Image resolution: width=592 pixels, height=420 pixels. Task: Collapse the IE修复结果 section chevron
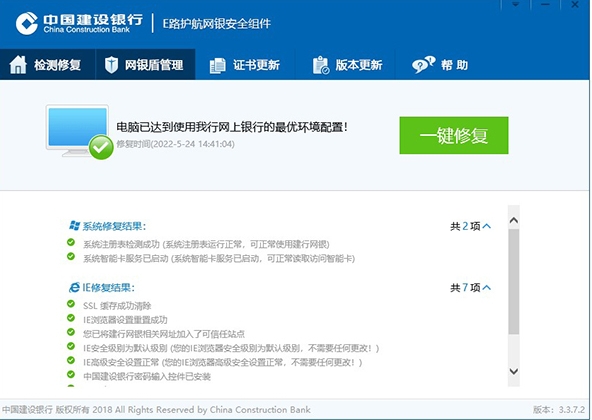pyautogui.click(x=487, y=287)
